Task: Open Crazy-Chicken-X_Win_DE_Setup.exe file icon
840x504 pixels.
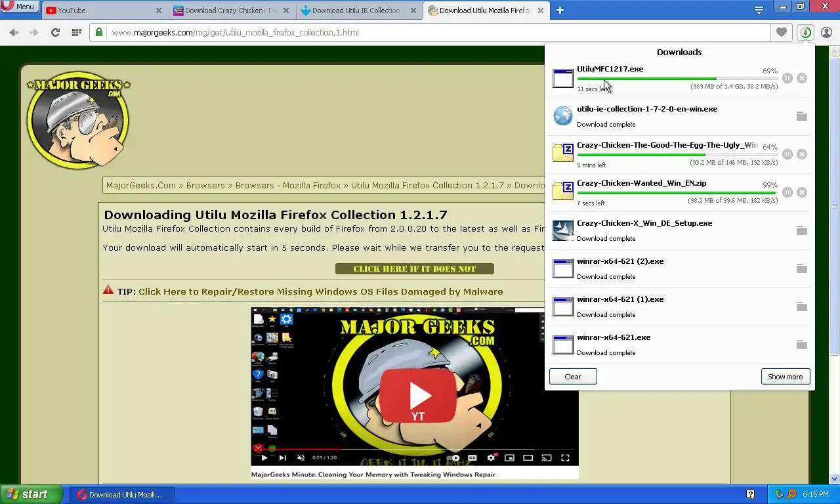Action: 562,230
